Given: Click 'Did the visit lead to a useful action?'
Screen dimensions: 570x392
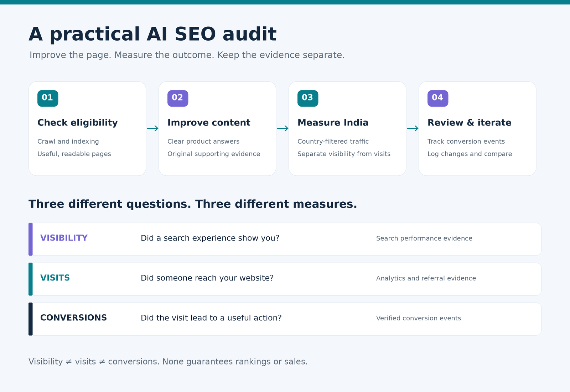Looking at the screenshot, I should 211,318.
